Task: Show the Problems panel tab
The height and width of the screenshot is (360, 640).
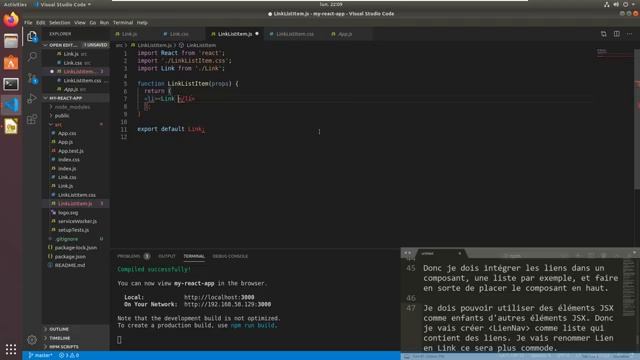Action: (129, 256)
